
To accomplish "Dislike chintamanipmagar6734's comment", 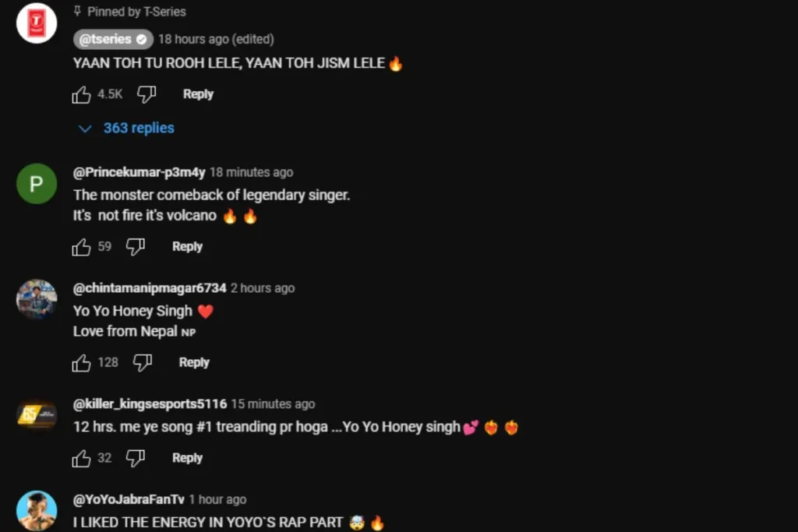I will [143, 363].
